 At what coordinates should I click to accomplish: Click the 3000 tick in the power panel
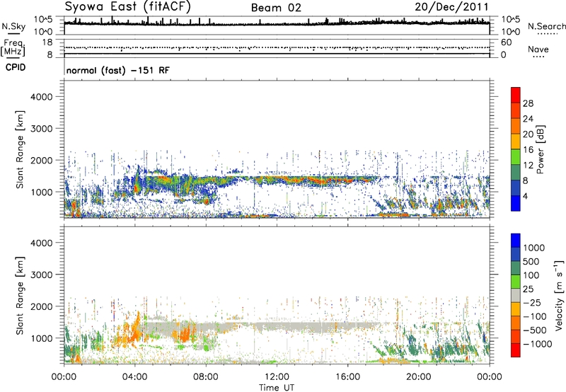tap(42, 129)
